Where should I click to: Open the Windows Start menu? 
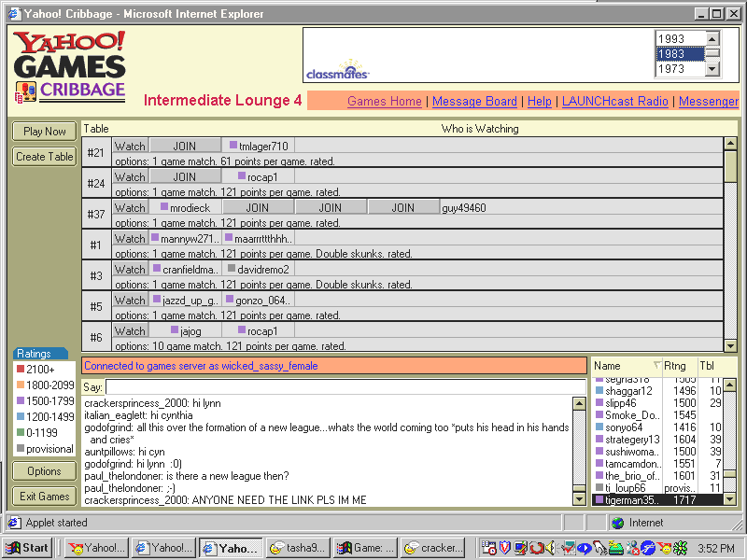[x=28, y=548]
